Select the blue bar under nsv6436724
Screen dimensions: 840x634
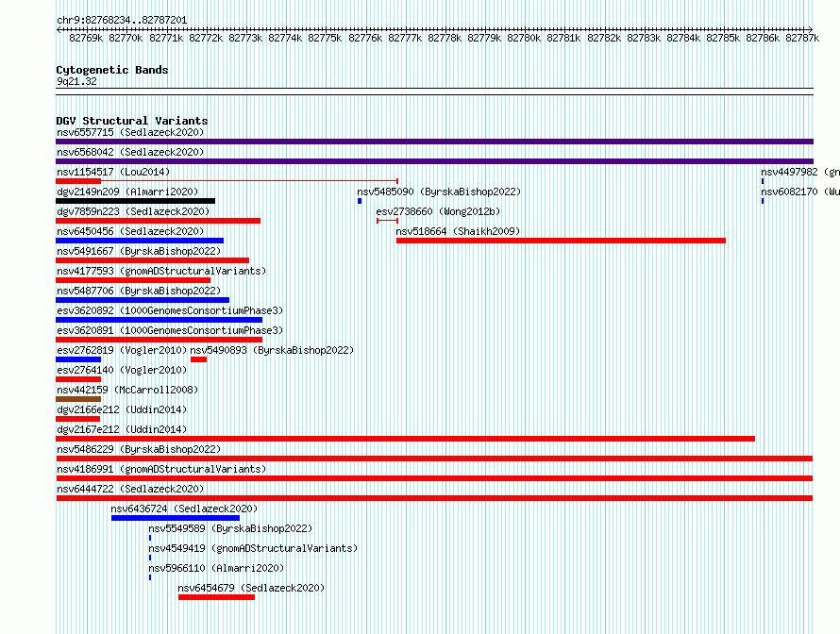176,518
